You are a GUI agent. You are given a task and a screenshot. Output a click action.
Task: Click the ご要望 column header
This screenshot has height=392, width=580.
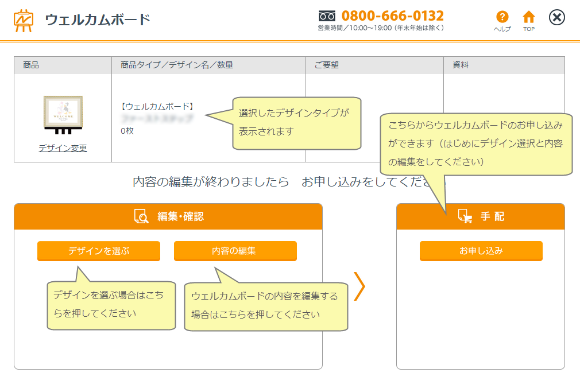(x=326, y=65)
